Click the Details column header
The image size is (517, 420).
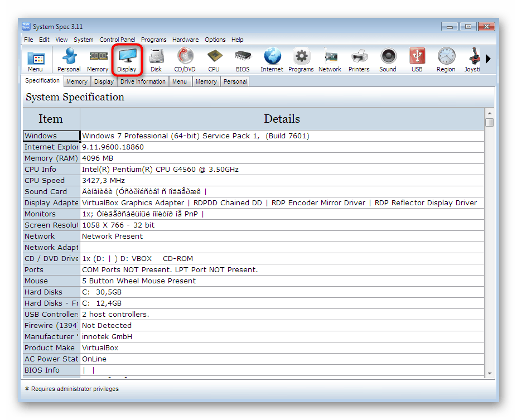(x=282, y=119)
